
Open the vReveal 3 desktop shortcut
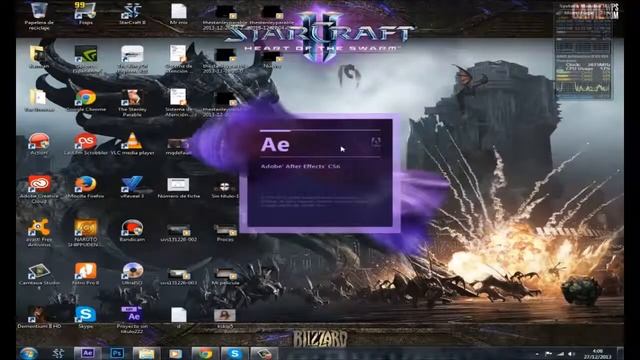(132, 187)
